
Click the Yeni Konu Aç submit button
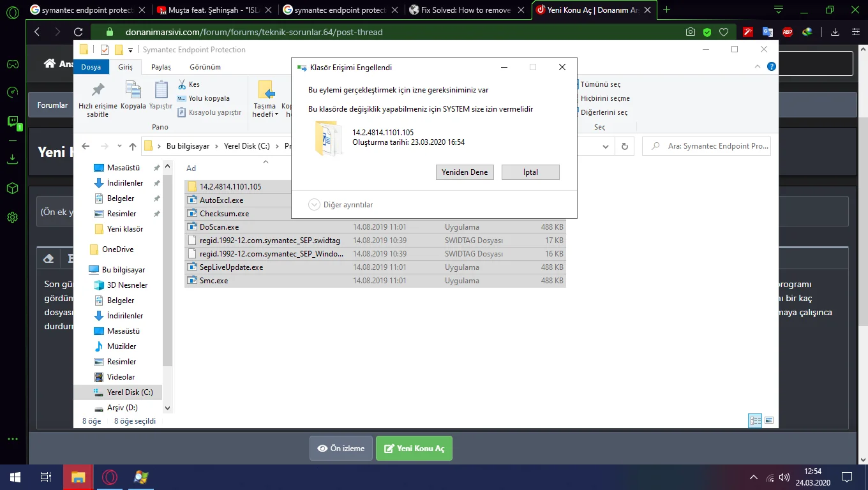click(x=414, y=449)
